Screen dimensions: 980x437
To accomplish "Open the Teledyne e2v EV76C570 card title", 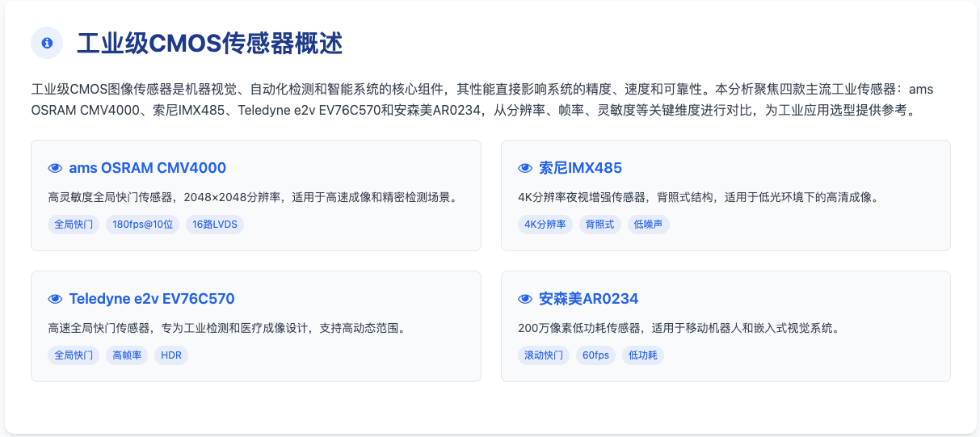I will coord(152,299).
